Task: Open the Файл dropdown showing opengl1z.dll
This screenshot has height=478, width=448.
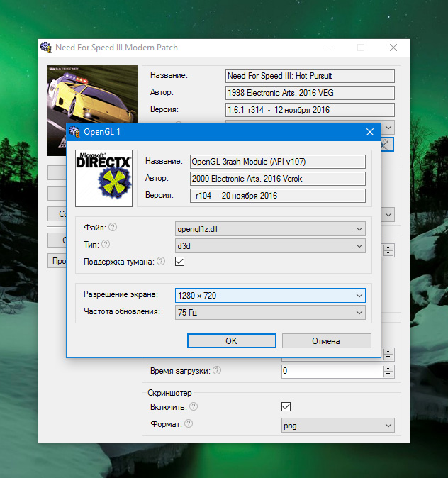Action: point(270,229)
